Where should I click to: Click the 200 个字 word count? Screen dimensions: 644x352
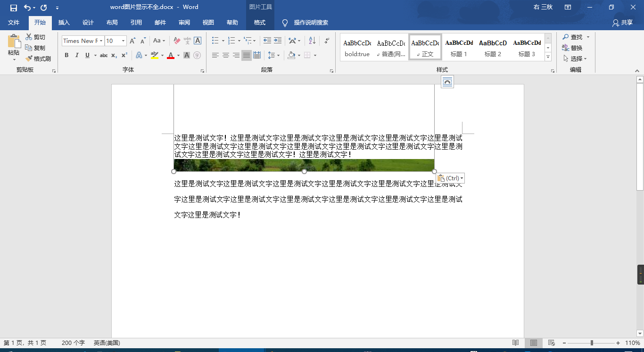[x=73, y=343]
